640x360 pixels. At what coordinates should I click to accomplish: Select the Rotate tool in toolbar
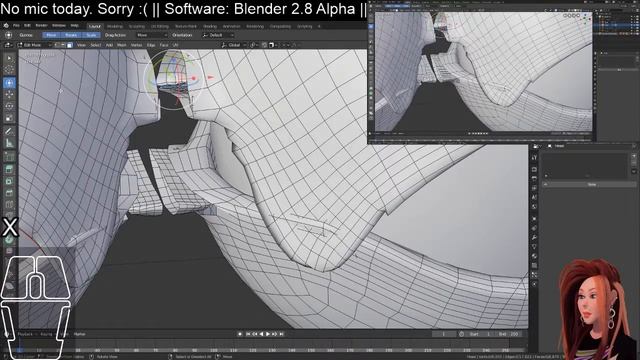click(9, 106)
